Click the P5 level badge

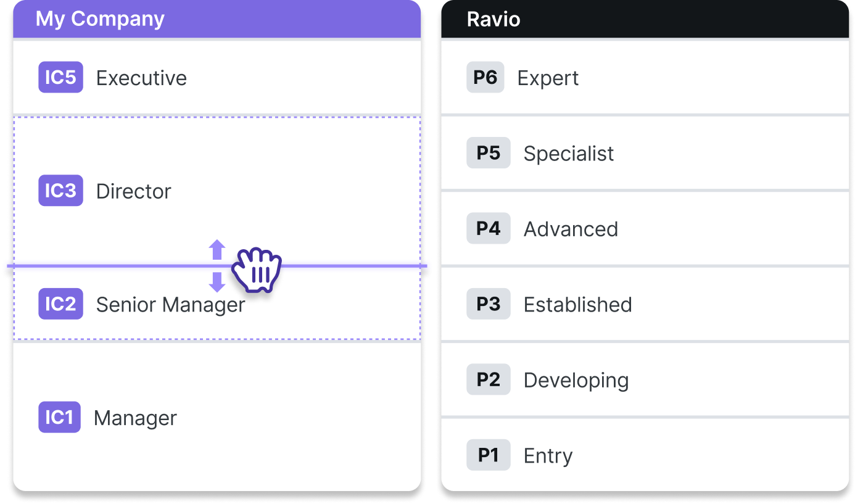coord(489,153)
